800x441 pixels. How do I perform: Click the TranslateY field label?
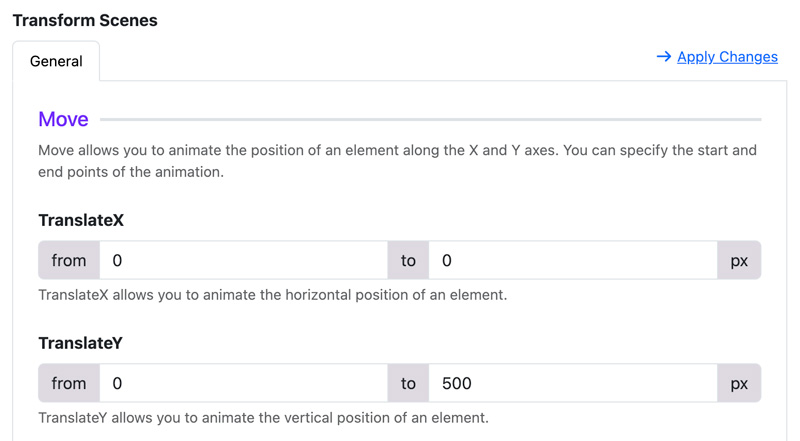pyautogui.click(x=81, y=343)
